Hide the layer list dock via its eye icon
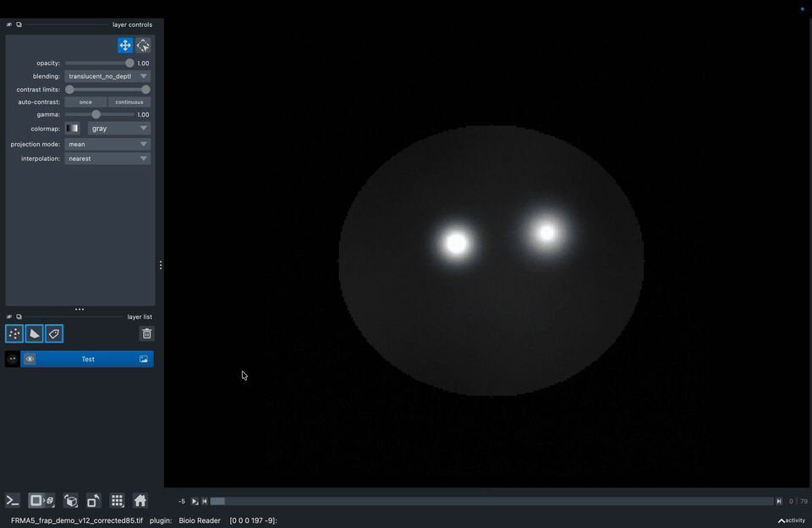812x528 pixels. (x=8, y=316)
